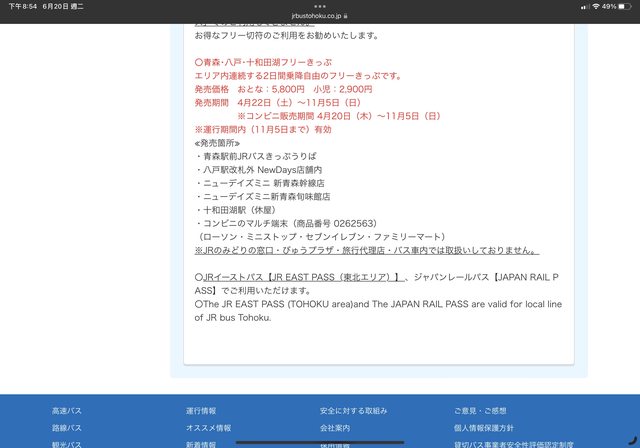640x448 pixels.
Task: Open the 路線バス footer link
Action: (x=67, y=428)
